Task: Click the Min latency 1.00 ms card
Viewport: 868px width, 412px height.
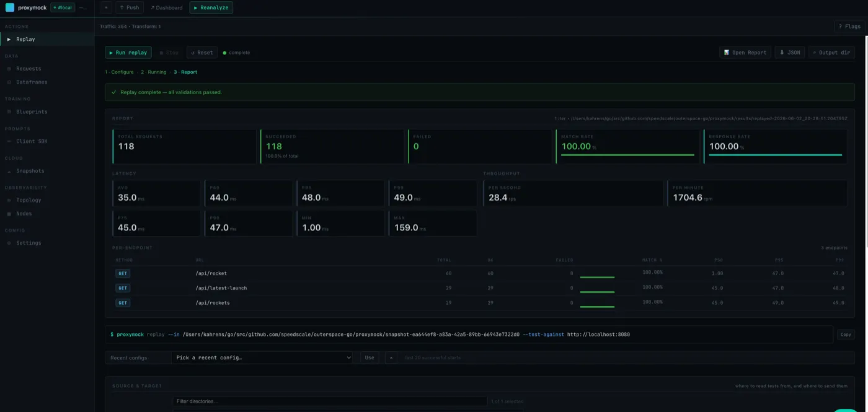Action: pyautogui.click(x=340, y=223)
